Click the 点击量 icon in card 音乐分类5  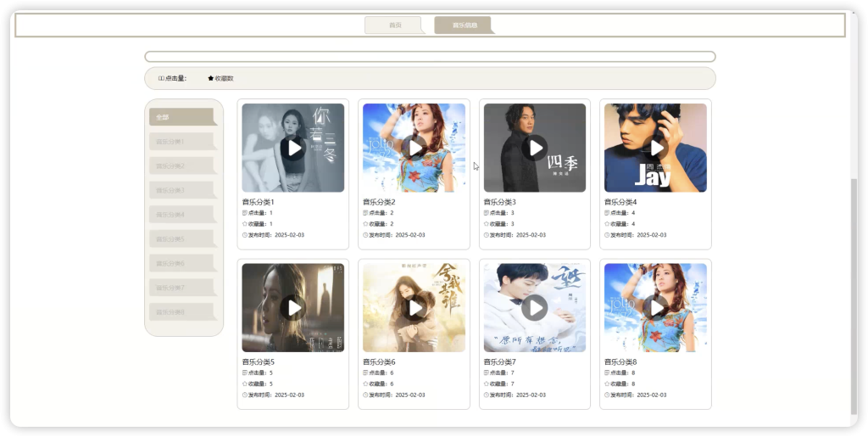coord(245,373)
